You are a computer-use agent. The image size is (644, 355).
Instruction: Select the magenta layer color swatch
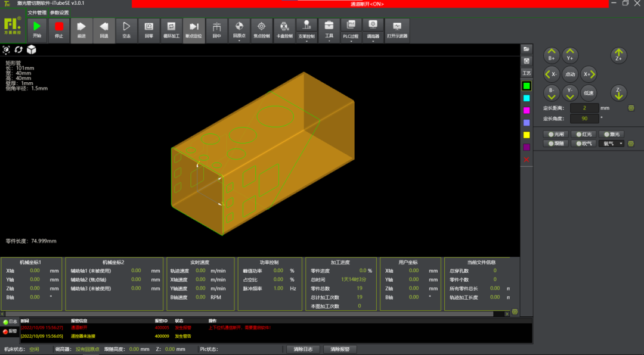click(527, 110)
